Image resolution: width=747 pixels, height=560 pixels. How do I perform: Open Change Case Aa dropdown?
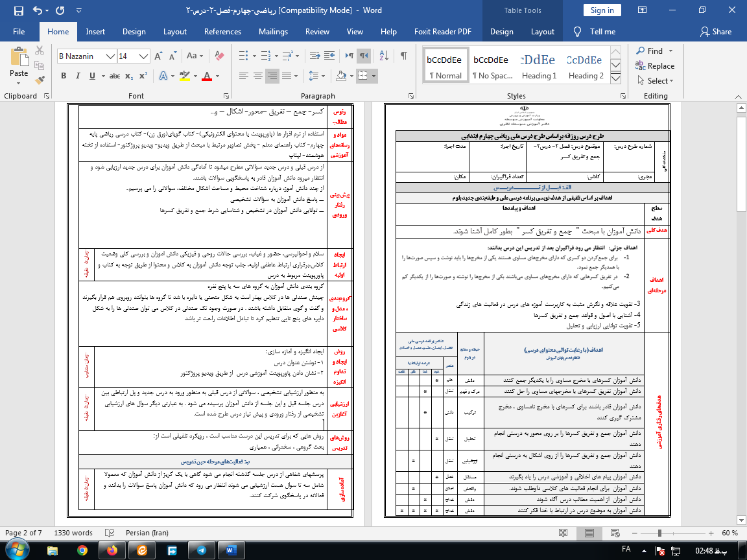[195, 56]
